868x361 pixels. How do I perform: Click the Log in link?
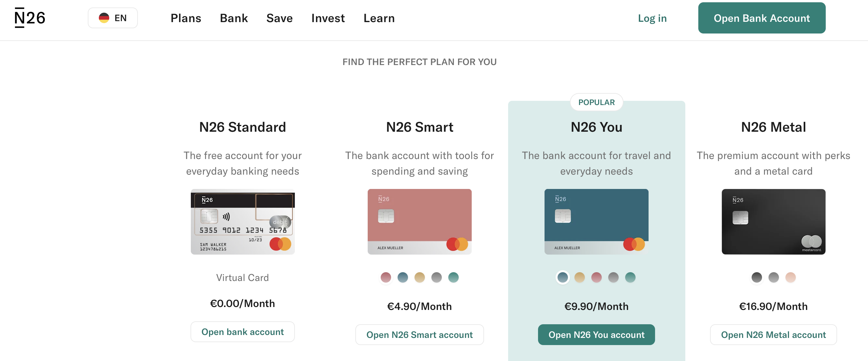point(652,18)
